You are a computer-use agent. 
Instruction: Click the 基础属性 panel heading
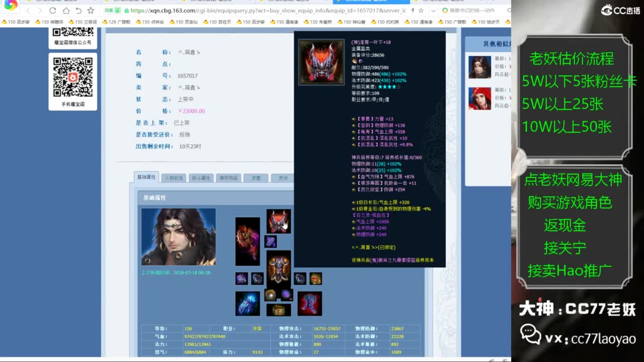[x=154, y=198]
